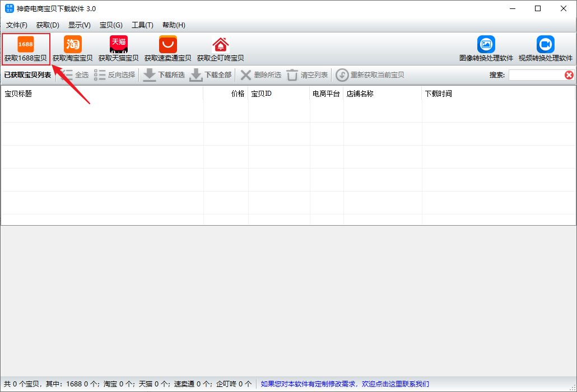
Task: Click the 获取淘宝宝贝 icon
Action: 72,45
